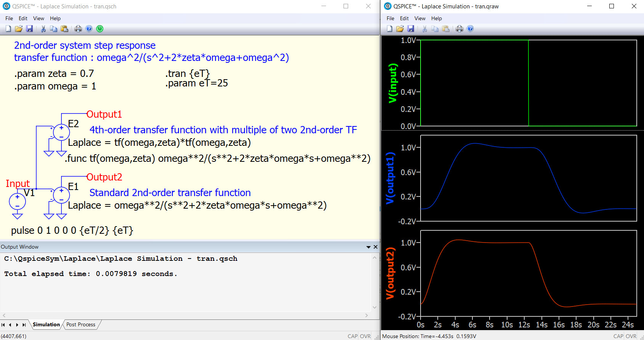The image size is (644, 340).
Task: Click output window scroll left arrow
Action: point(4,315)
